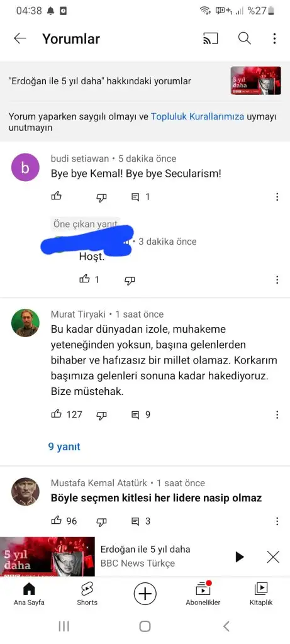The width and height of the screenshot is (290, 644).
Task: Go to the Abonelikler tab
Action: pyautogui.click(x=203, y=594)
